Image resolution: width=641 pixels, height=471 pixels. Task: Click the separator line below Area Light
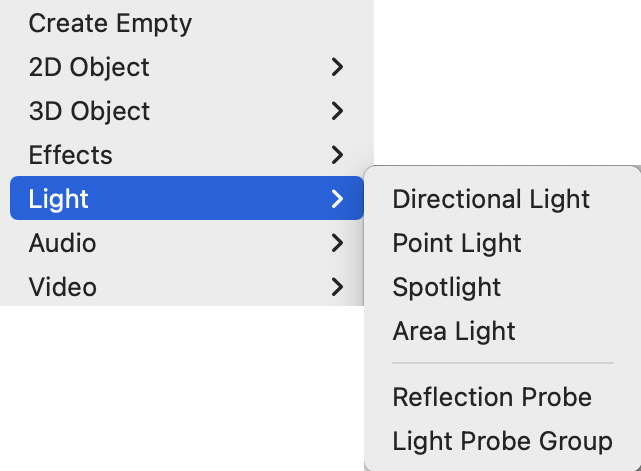point(502,363)
